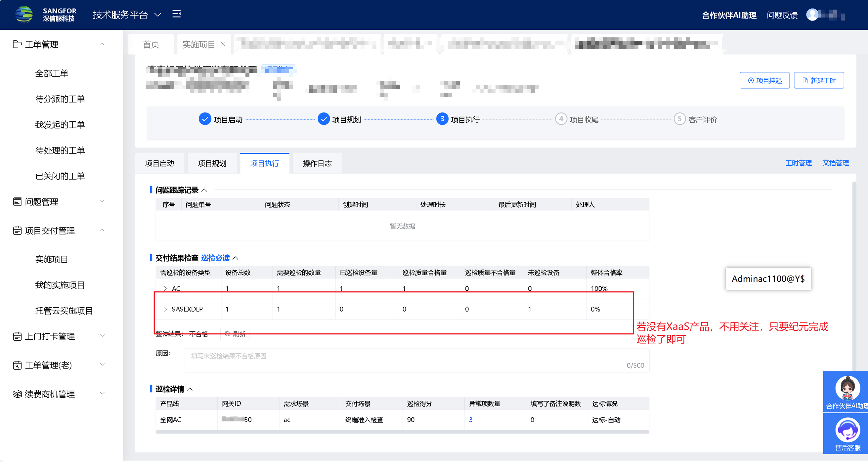This screenshot has width=868, height=473.
Task: Click the user avatar icon
Action: [812, 15]
